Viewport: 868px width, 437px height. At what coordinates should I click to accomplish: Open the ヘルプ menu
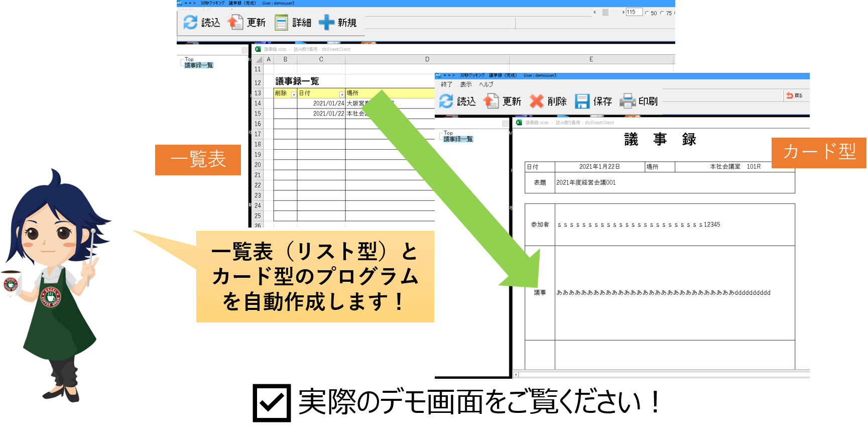(x=486, y=84)
